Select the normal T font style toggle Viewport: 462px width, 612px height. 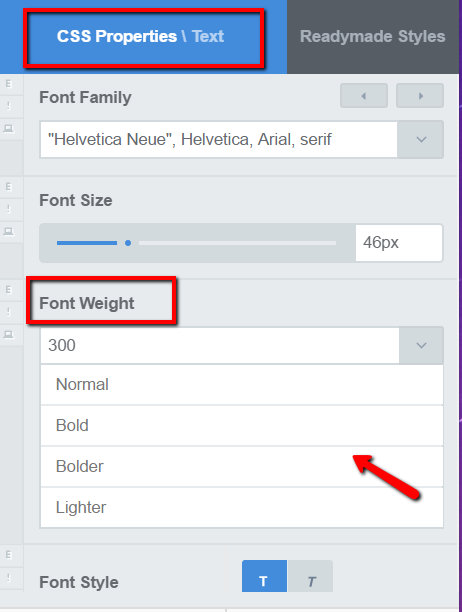[264, 576]
